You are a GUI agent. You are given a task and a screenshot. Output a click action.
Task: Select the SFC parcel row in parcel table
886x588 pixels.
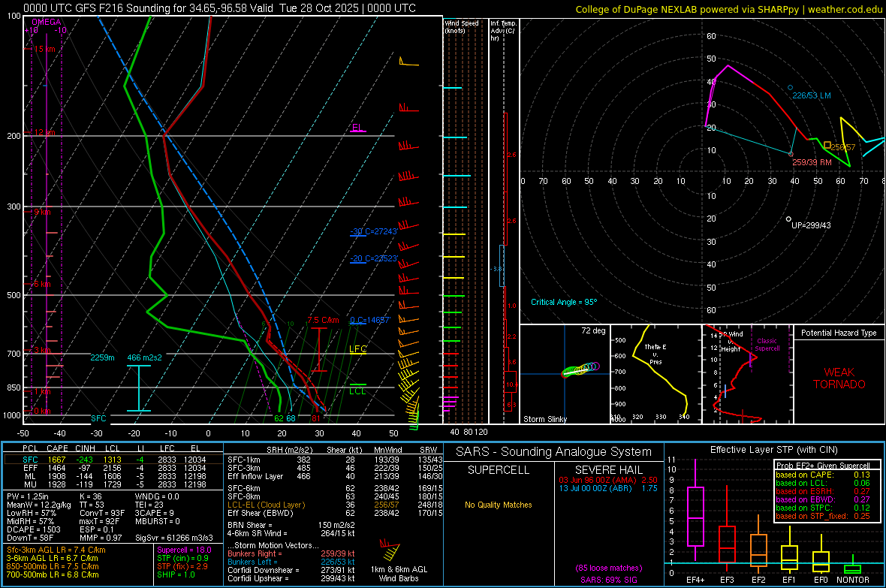(x=113, y=460)
